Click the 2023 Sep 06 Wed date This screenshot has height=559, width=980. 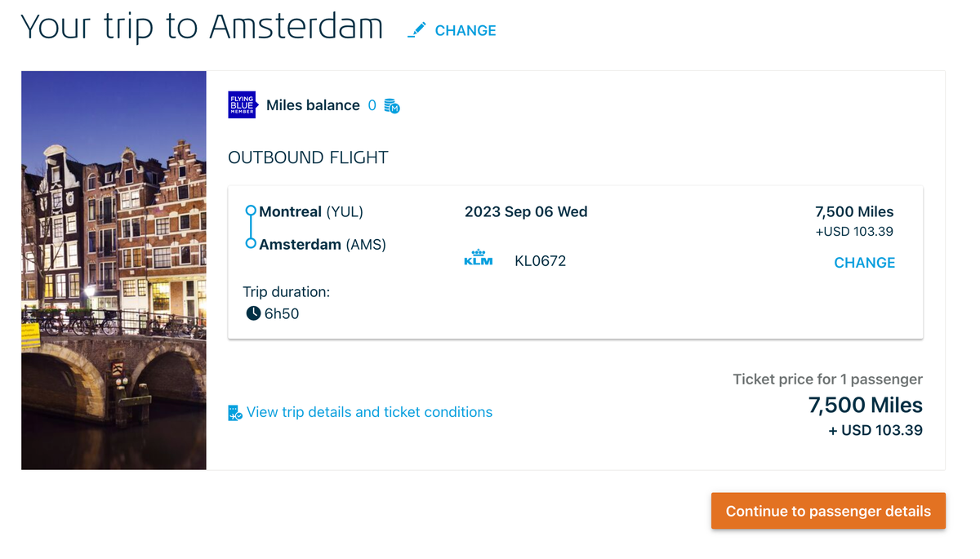tap(526, 211)
